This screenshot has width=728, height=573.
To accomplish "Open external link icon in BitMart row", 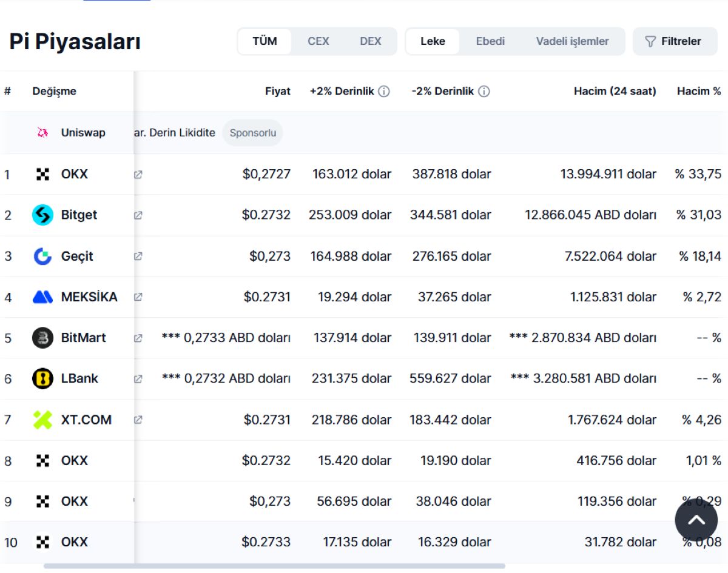I will pyautogui.click(x=138, y=338).
